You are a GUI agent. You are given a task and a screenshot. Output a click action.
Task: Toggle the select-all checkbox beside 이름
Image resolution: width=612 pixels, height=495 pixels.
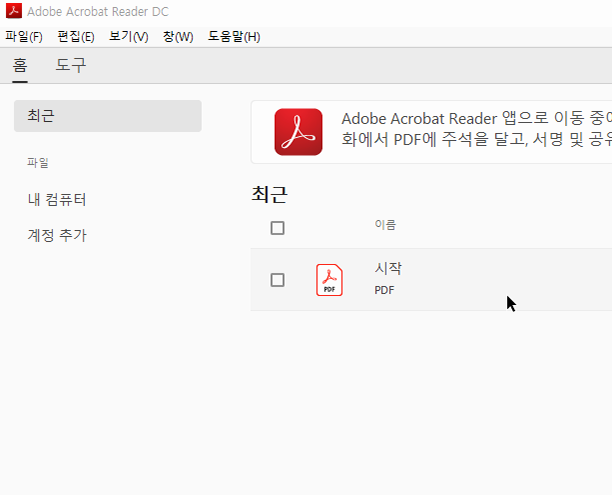tap(278, 228)
